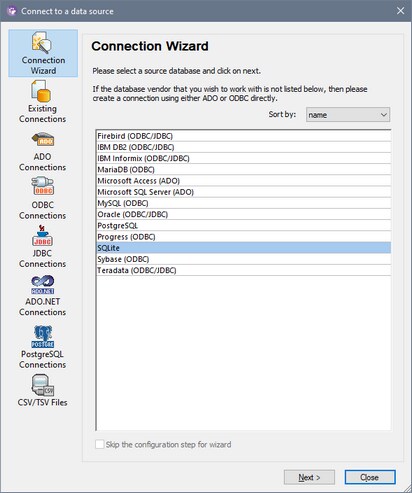The image size is (412, 493).
Task: Click the app icon in title bar
Action: click(12, 11)
